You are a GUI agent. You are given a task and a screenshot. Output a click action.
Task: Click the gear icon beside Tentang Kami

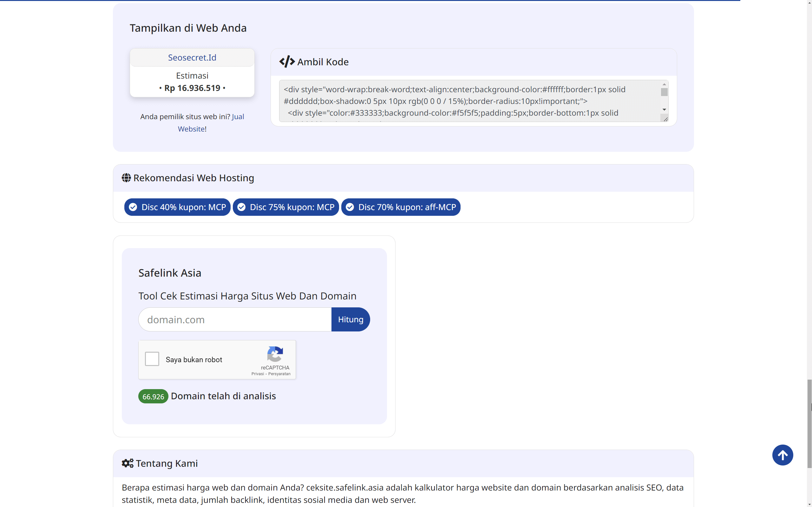(x=127, y=463)
